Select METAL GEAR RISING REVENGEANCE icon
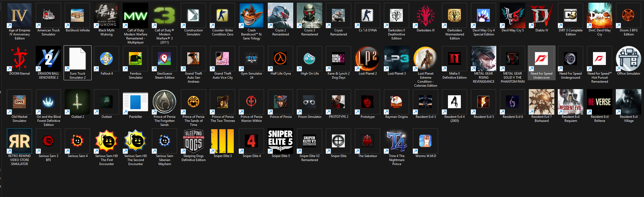 pos(483,59)
